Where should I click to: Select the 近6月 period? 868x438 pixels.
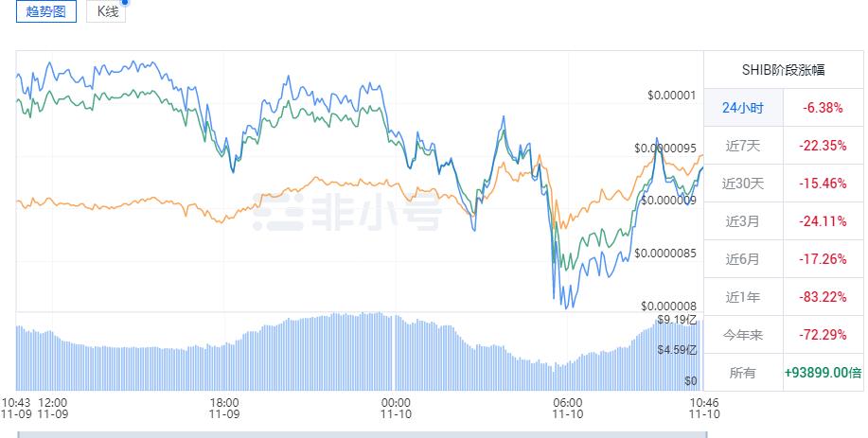(x=743, y=258)
